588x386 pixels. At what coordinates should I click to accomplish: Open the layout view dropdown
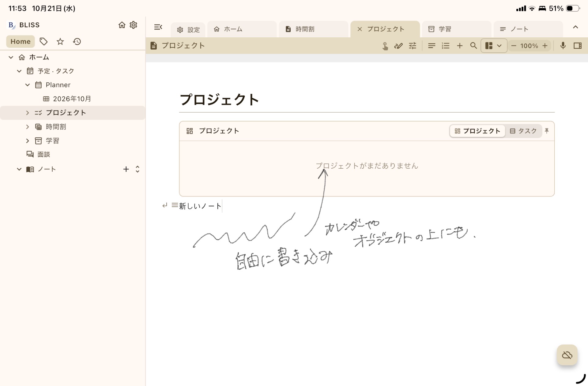click(494, 46)
